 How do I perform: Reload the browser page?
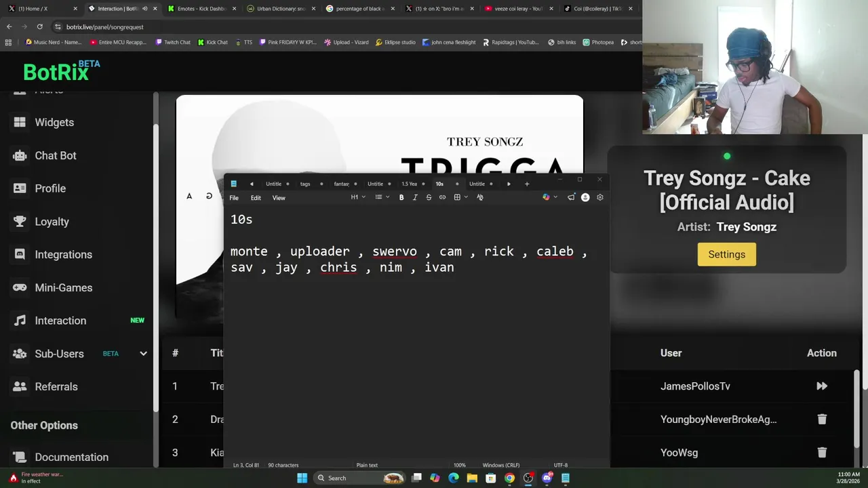pyautogui.click(x=40, y=26)
